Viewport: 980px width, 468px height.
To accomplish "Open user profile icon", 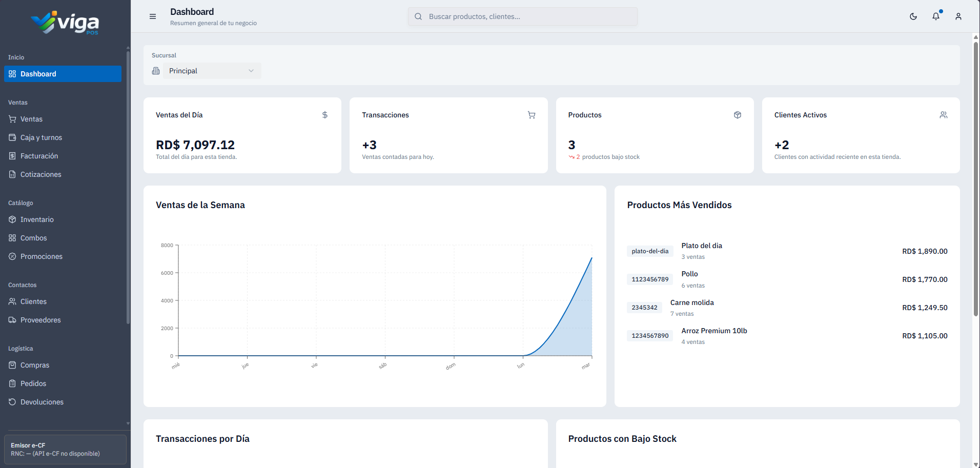I will tap(958, 16).
